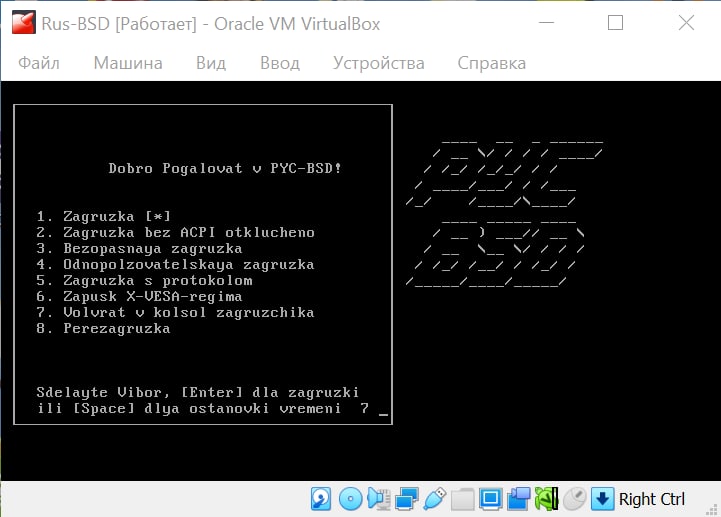
Task: Click the ili [Space] dlya ostanovki vremeni line
Action: 189,408
